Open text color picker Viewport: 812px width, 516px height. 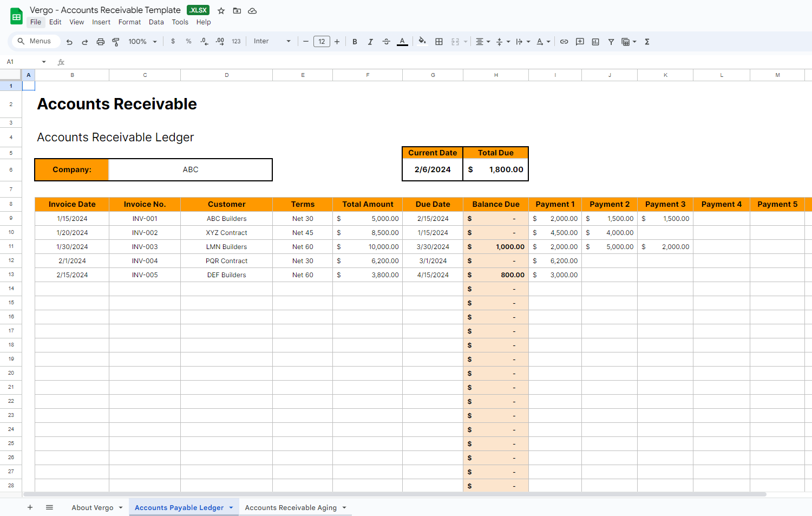(x=402, y=42)
